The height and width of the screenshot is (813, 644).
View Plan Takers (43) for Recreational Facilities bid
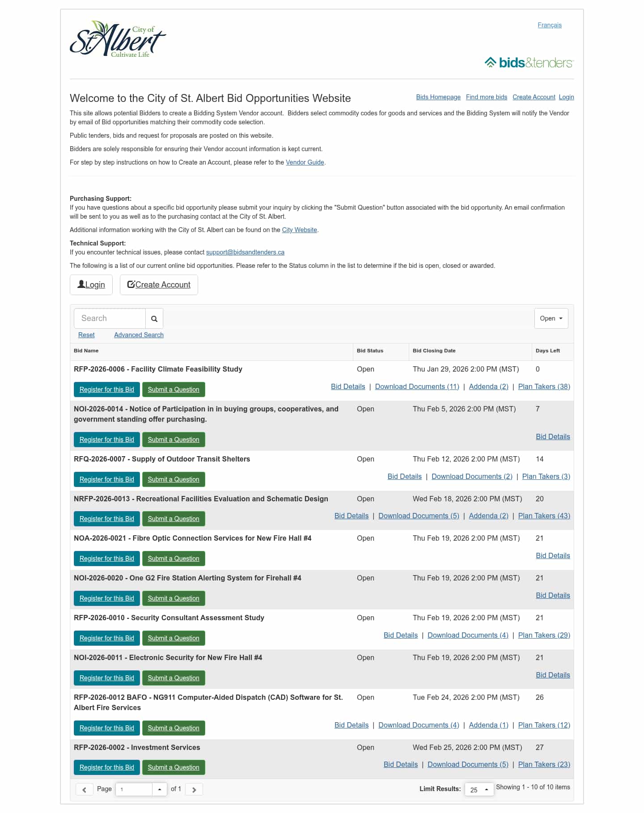click(544, 516)
